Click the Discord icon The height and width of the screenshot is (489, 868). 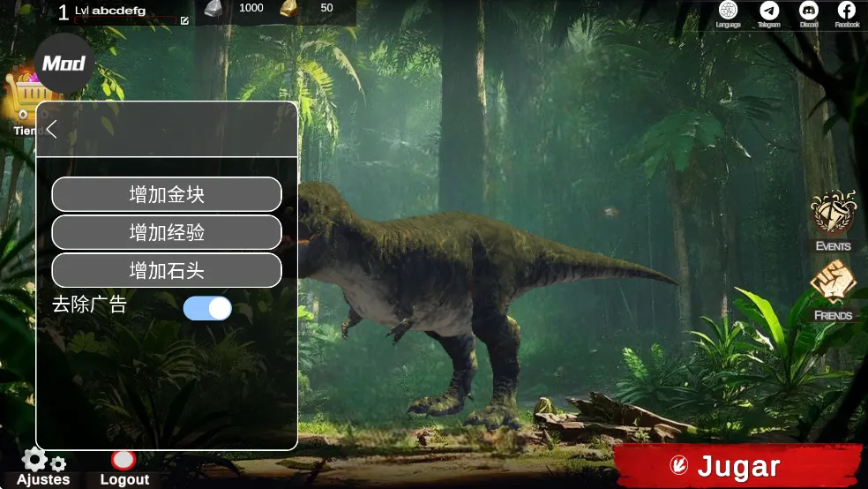point(808,11)
